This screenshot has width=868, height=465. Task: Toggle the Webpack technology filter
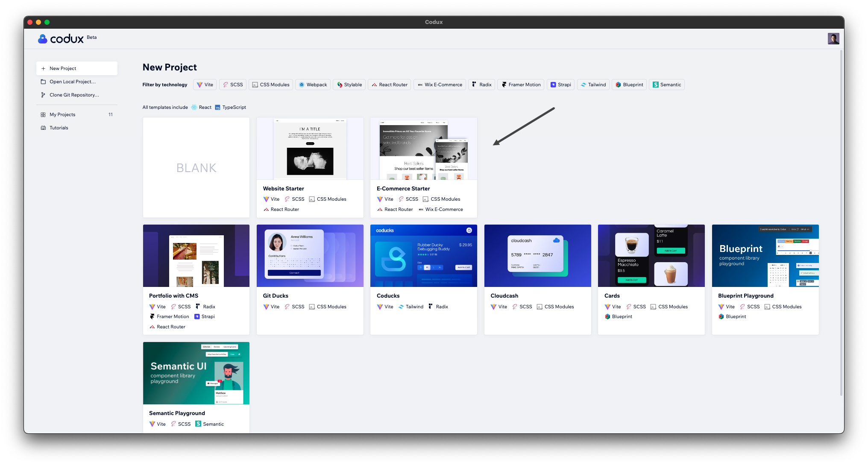click(313, 85)
